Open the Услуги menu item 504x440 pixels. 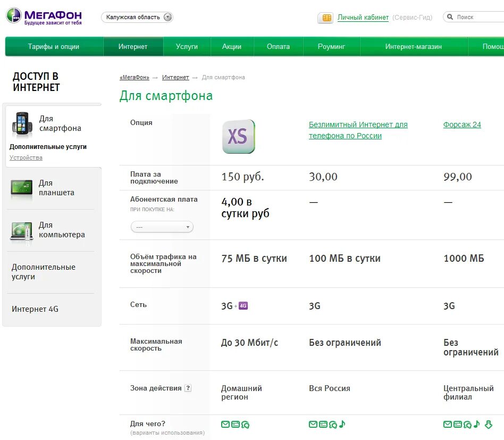pos(187,47)
